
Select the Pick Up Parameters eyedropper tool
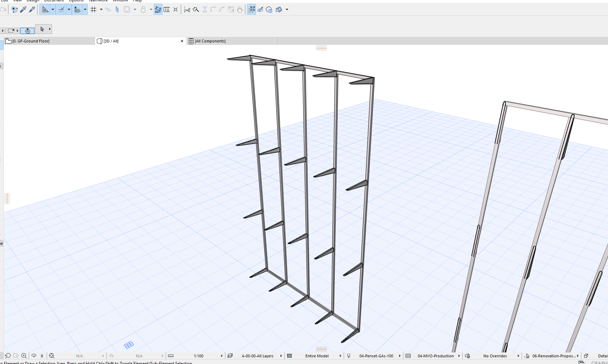[x=23, y=9]
